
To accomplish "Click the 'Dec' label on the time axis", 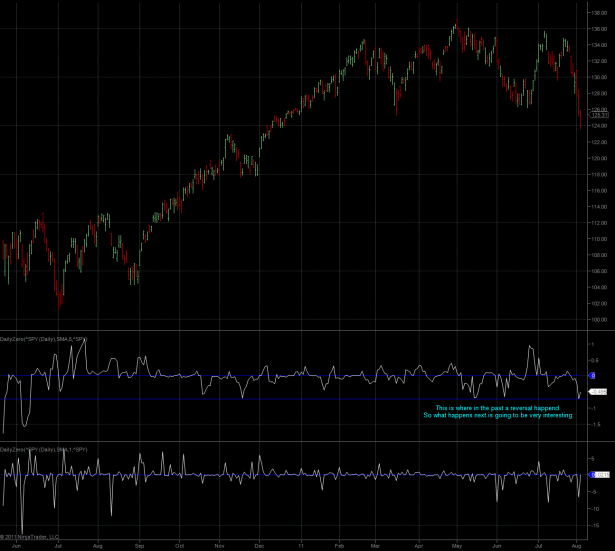I will 259,546.
